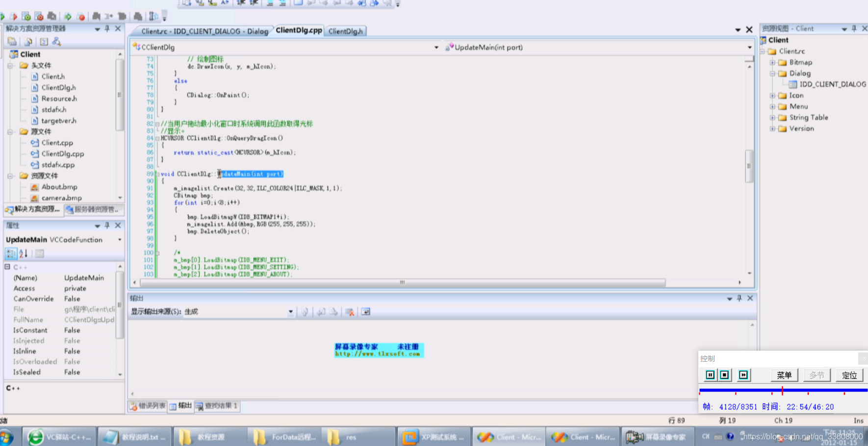Skip forward in the control window
This screenshot has width=868, height=446.
click(x=743, y=375)
